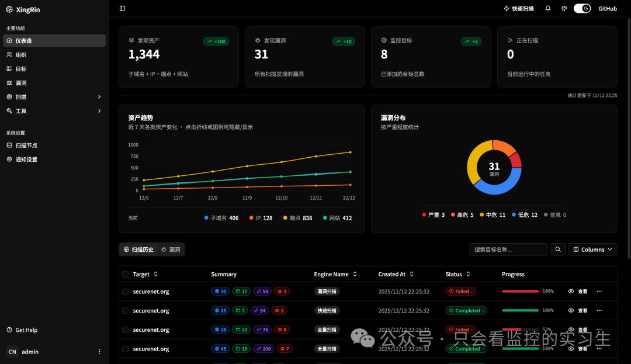The image size is (631, 364).
Task: Open the Columns dropdown
Action: [x=593, y=249]
